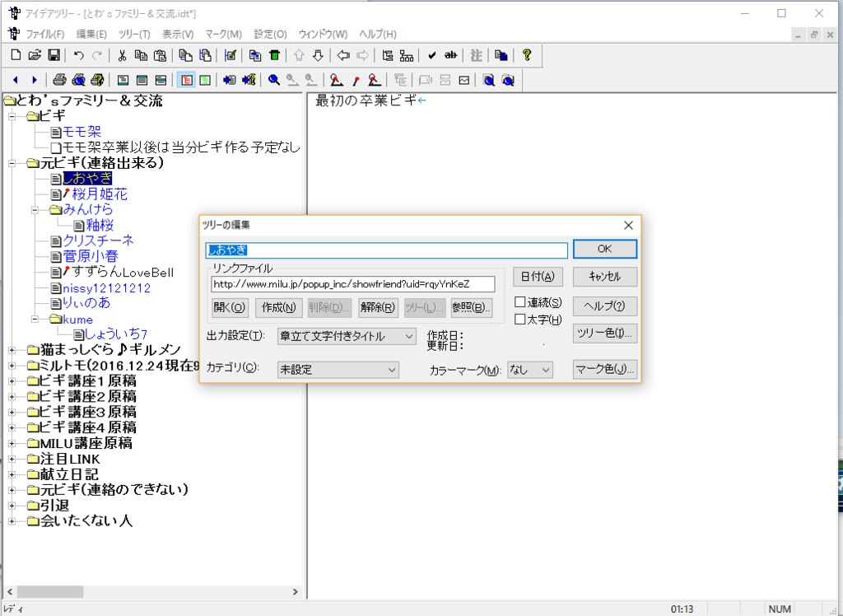Select the nissy12121212 tree item
Screen dimensions: 843x616
(106, 288)
